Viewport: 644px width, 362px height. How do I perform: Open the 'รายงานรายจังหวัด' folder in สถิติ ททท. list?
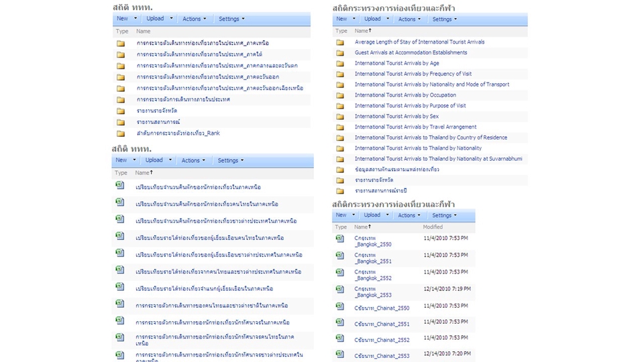tap(156, 111)
